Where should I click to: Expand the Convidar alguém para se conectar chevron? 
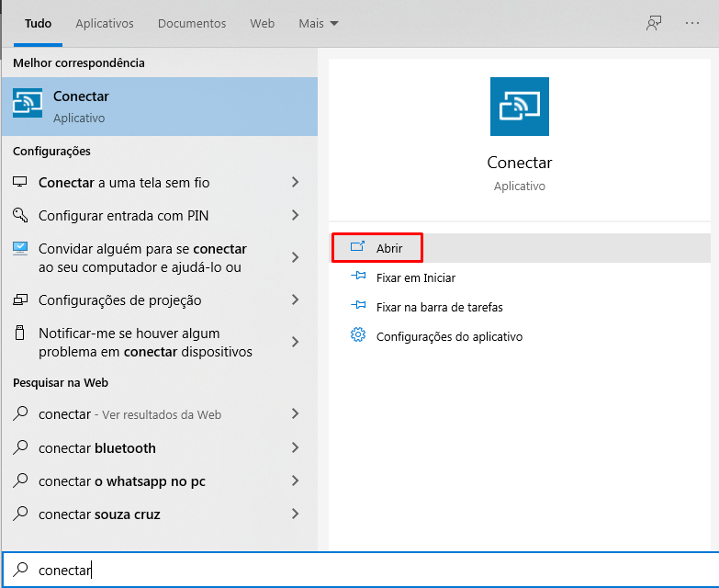(296, 257)
